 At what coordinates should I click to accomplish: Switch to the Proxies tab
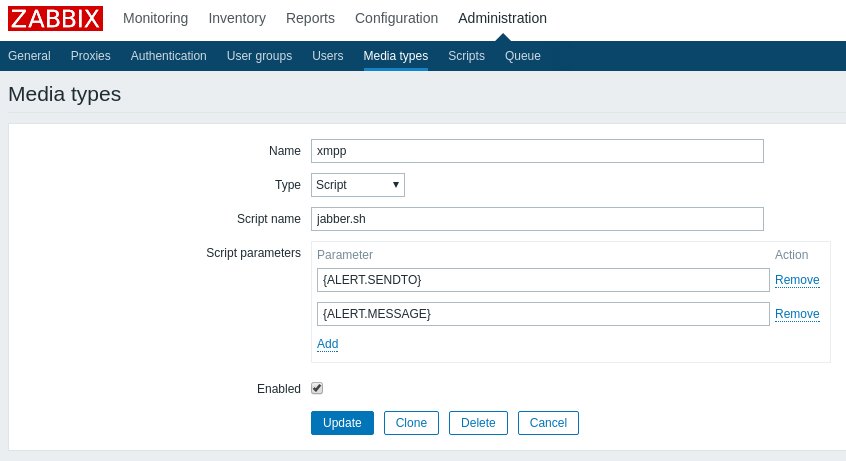(91, 56)
